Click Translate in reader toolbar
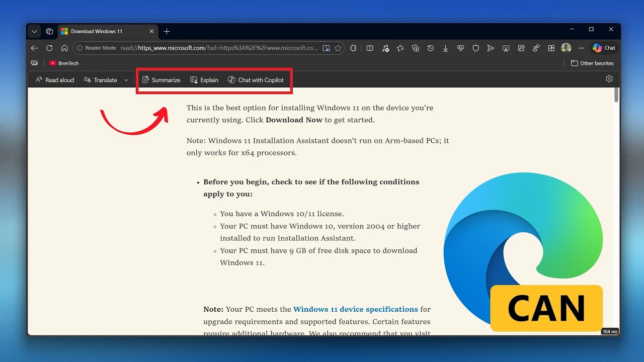 101,80
